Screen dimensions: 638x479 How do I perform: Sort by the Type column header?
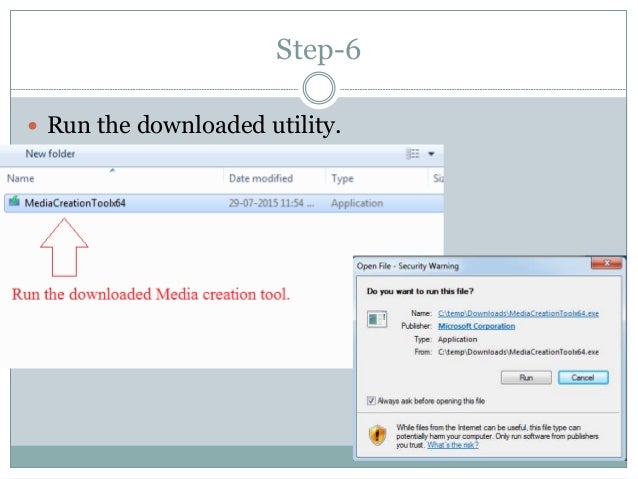coord(342,178)
